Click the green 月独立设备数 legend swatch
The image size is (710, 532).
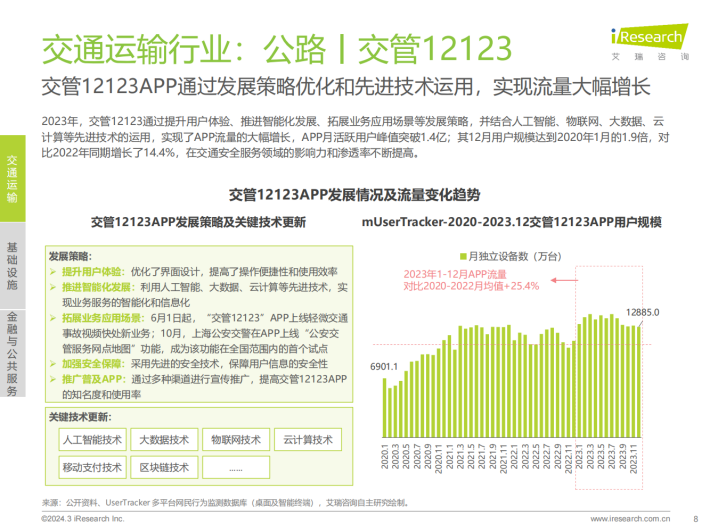462,255
